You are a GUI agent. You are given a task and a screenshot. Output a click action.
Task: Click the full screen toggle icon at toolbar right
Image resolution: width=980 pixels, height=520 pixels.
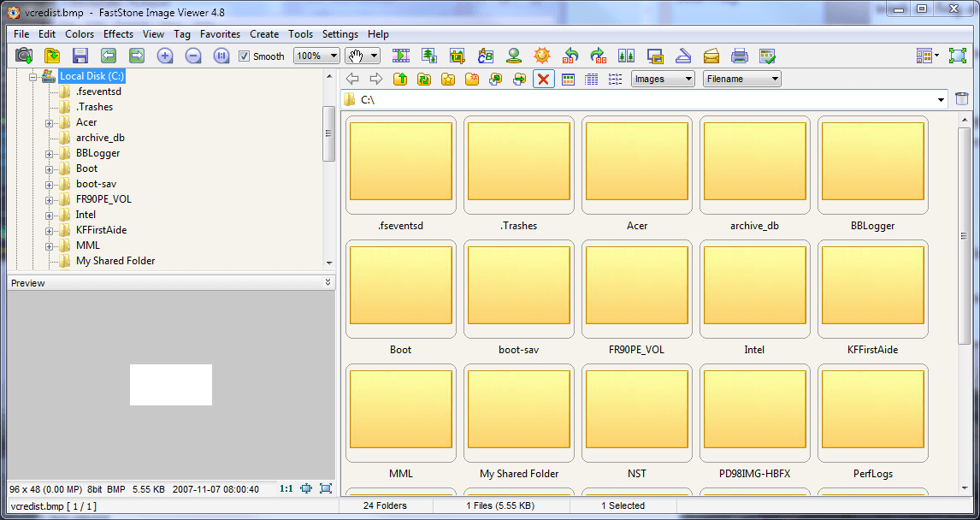coord(958,56)
